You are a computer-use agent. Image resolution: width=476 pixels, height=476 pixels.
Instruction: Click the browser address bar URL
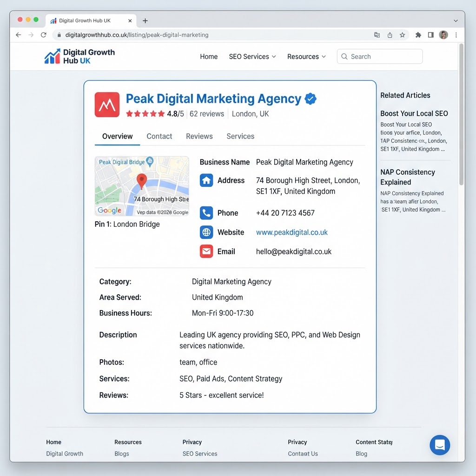(137, 35)
